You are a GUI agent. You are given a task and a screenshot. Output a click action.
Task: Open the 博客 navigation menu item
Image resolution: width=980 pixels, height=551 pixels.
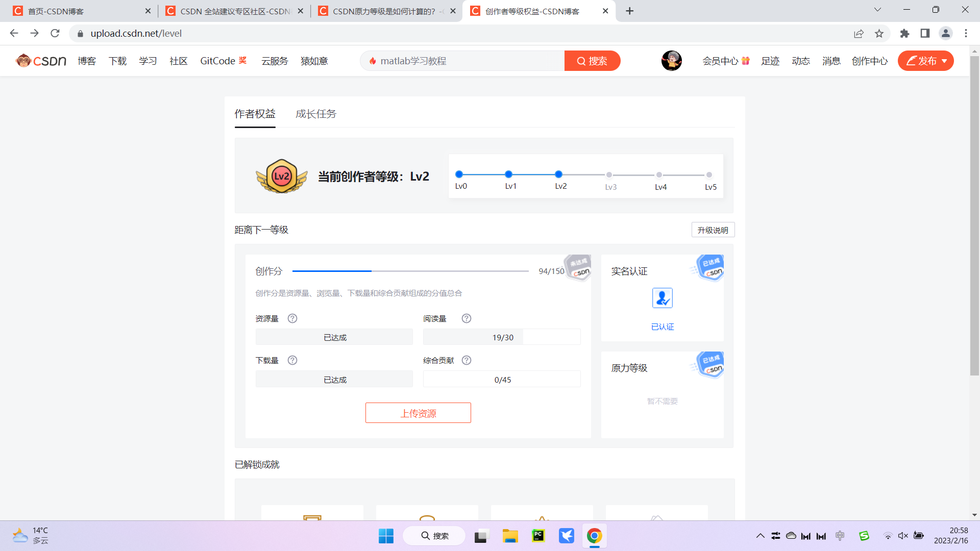click(x=87, y=61)
